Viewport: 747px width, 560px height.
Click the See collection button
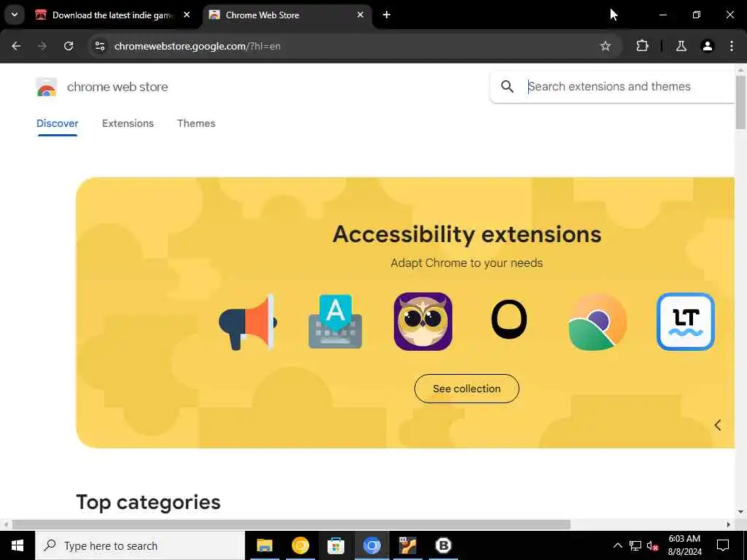(x=467, y=389)
